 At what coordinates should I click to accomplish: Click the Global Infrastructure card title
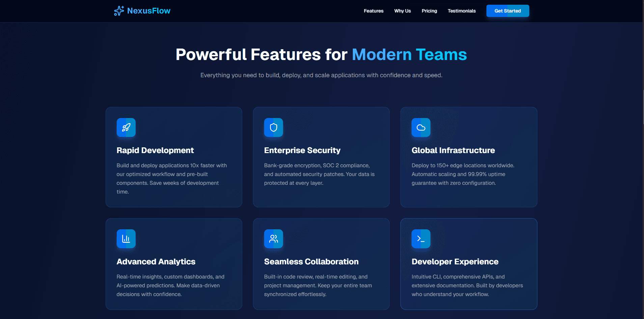[x=453, y=150]
